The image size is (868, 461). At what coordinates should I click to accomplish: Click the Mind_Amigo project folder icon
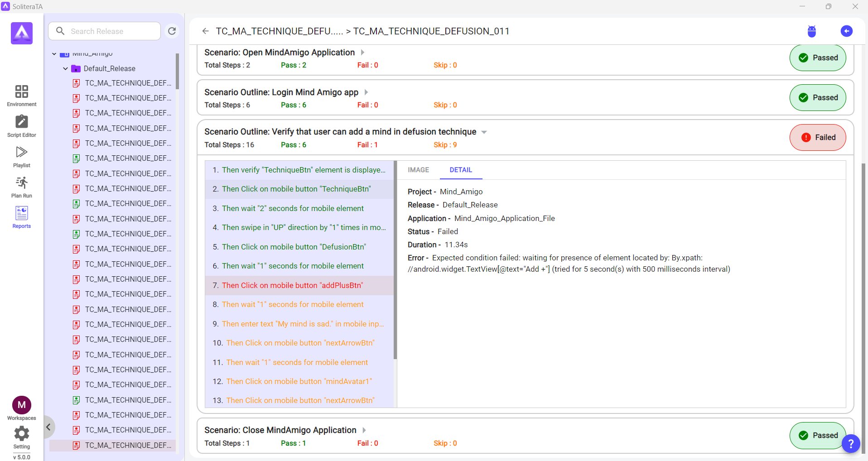(65, 54)
